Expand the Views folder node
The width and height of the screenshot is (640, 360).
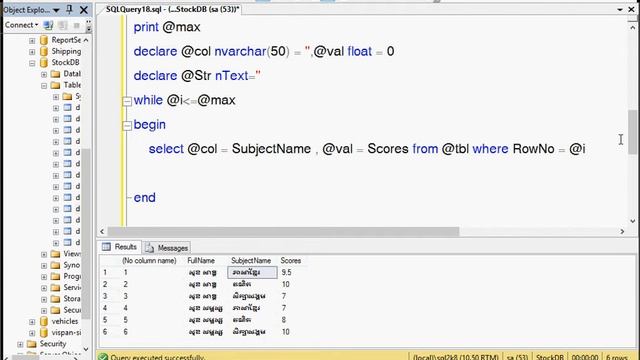click(x=44, y=254)
